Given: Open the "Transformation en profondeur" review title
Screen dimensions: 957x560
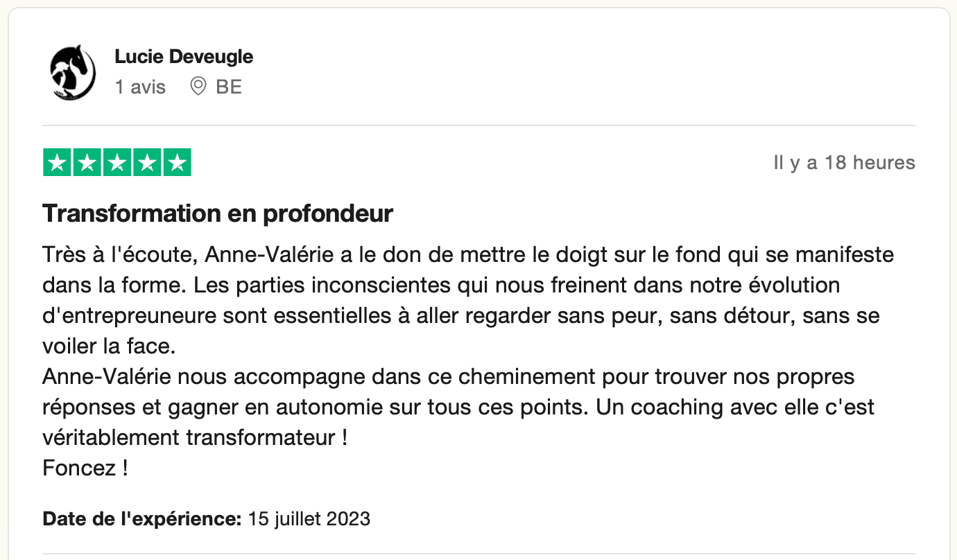Looking at the screenshot, I should pyautogui.click(x=218, y=213).
